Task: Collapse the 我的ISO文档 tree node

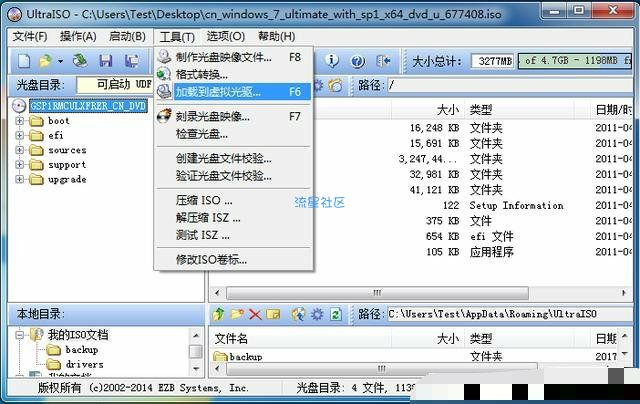Action: 19,335
